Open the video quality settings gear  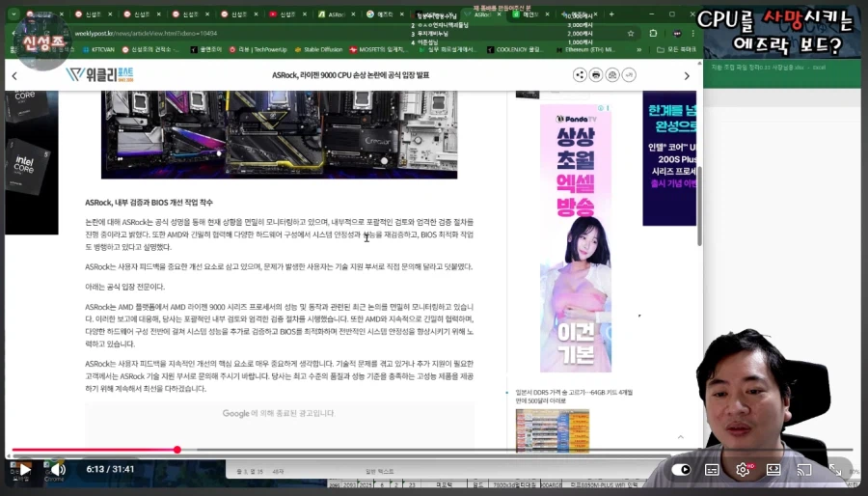[743, 469]
